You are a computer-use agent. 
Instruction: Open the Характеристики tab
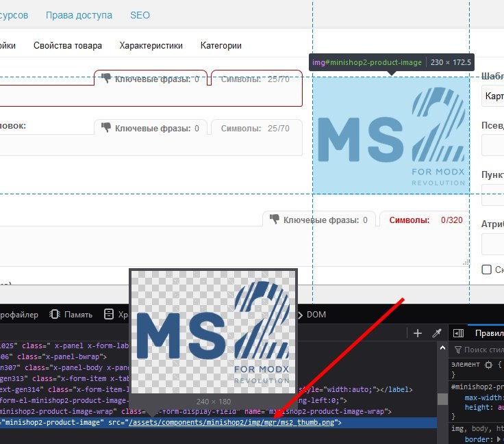[151, 46]
